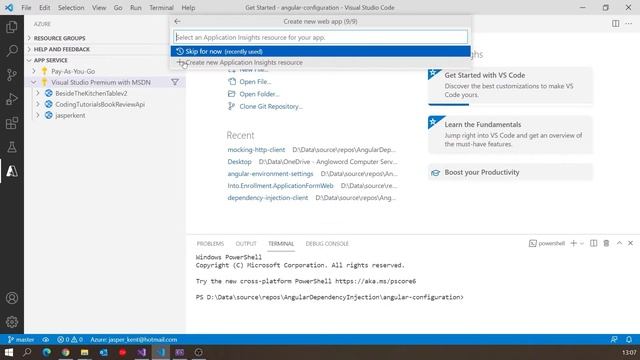Screen dimensions: 640x360
Task: Open editor More Actions ellipsis
Action: (629, 24)
